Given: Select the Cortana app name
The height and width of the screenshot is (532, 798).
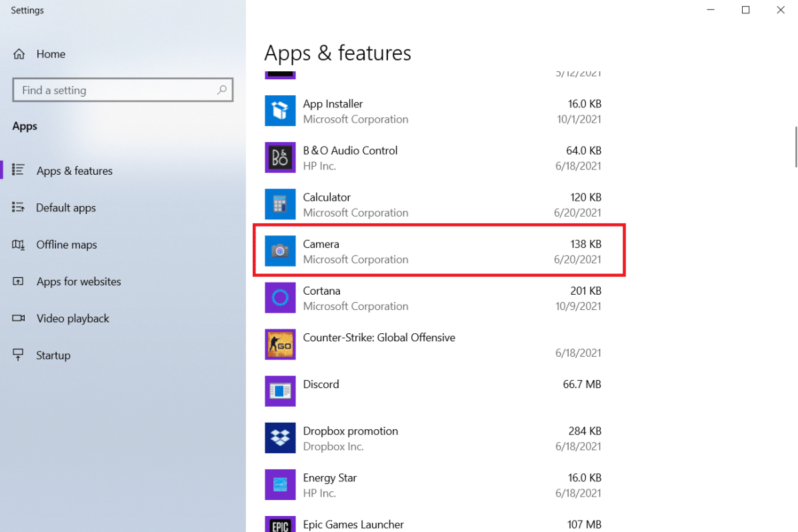Looking at the screenshot, I should tap(321, 291).
